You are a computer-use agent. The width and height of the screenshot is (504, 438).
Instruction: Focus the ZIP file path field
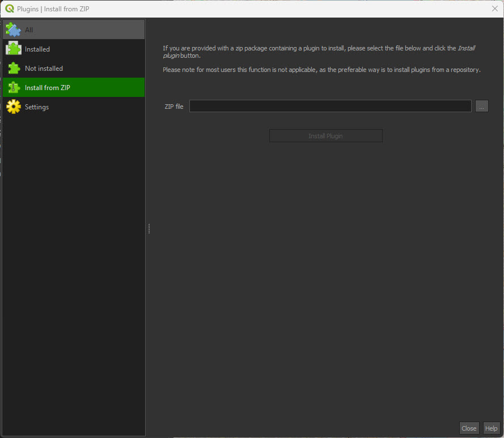pyautogui.click(x=330, y=106)
